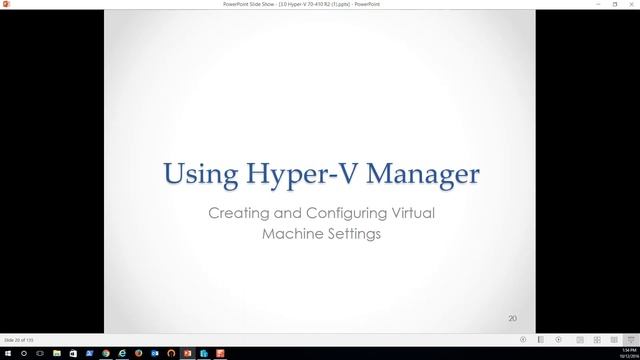Open the orange headphones app on taskbar
640x360 pixels.
[171, 353]
